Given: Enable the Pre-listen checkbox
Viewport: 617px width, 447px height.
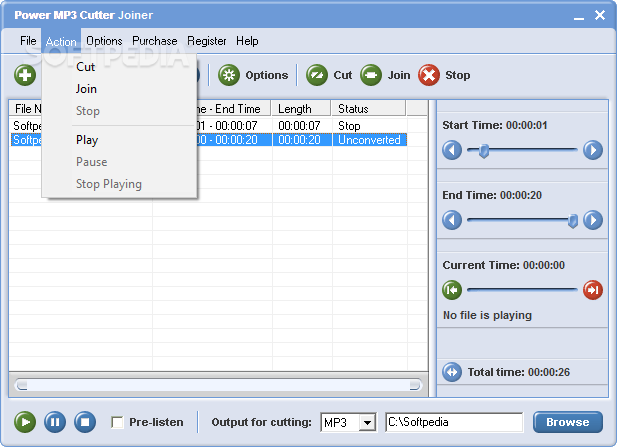Looking at the screenshot, I should (x=117, y=422).
